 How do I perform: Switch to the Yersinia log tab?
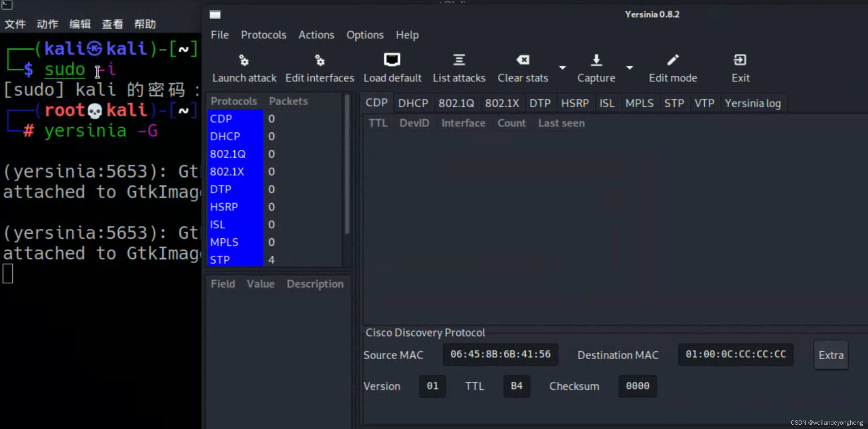pos(752,103)
